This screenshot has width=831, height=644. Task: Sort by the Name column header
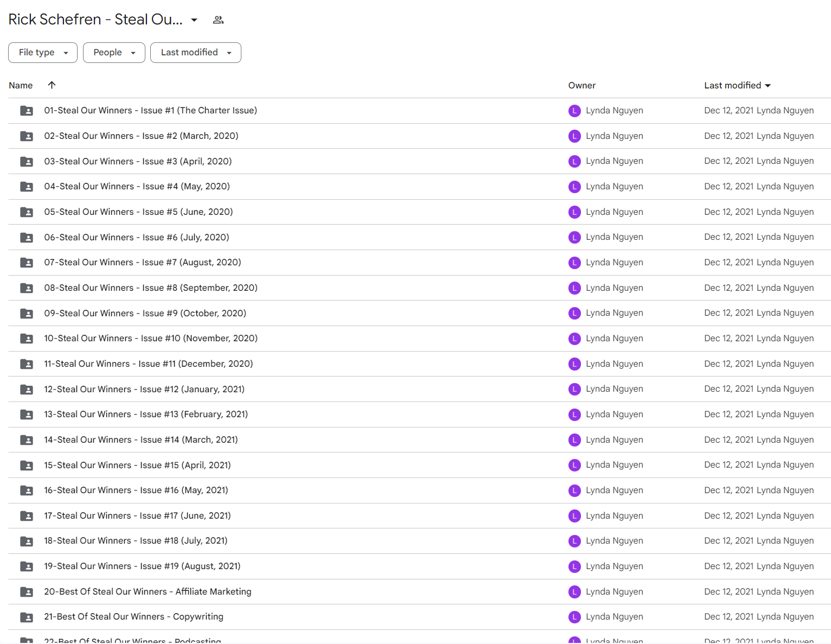21,86
